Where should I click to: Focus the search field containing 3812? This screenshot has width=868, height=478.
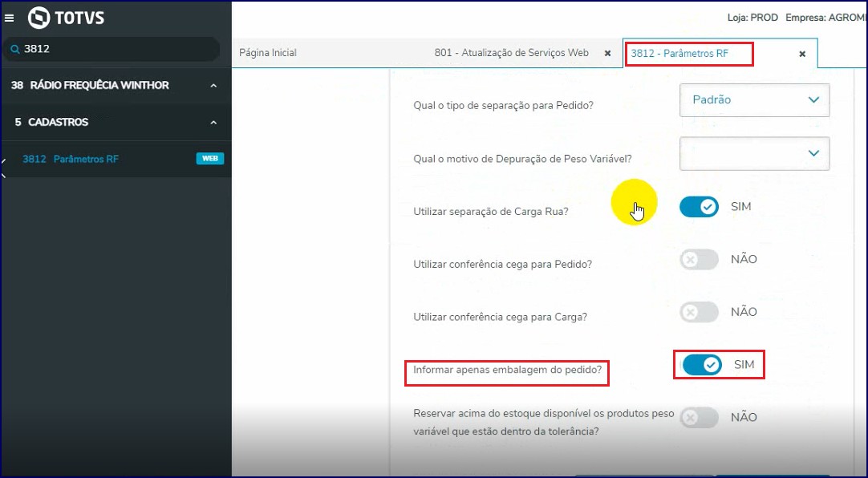[x=112, y=49]
